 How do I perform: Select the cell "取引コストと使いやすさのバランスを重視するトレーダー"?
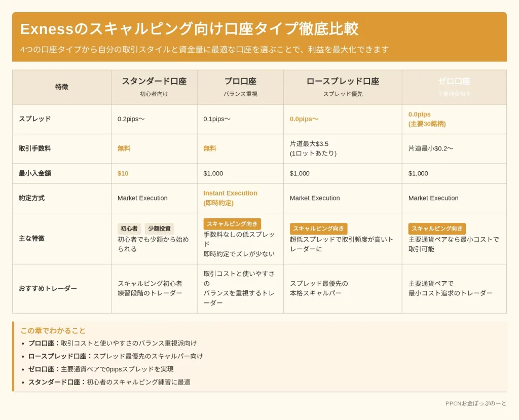(x=239, y=288)
